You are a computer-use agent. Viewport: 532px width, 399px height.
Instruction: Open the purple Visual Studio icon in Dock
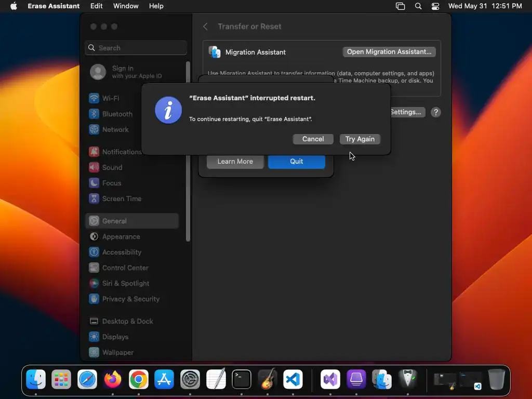pyautogui.click(x=330, y=379)
